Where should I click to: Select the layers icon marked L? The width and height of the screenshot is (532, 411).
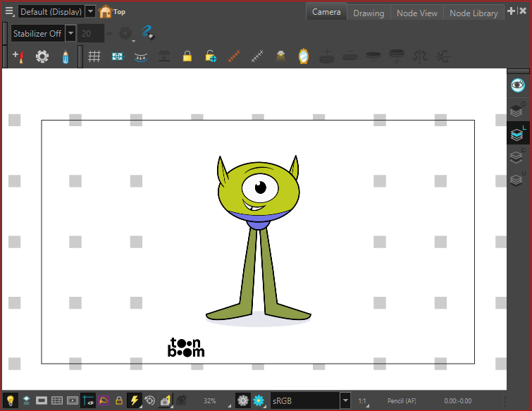518,133
